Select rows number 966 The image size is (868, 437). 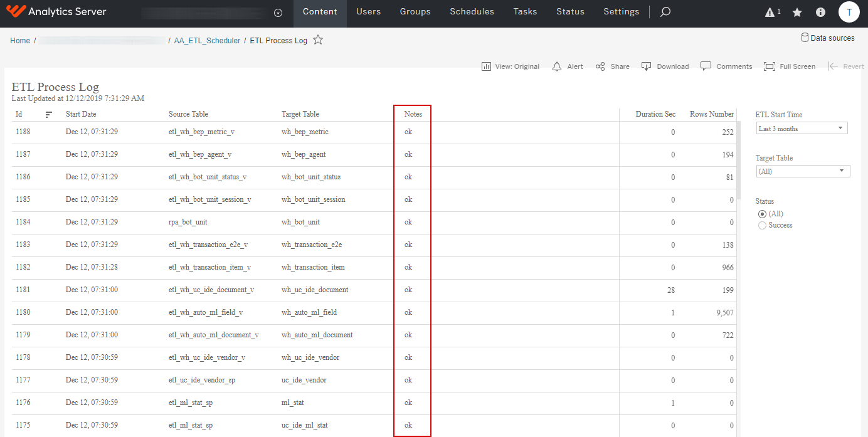[728, 268]
